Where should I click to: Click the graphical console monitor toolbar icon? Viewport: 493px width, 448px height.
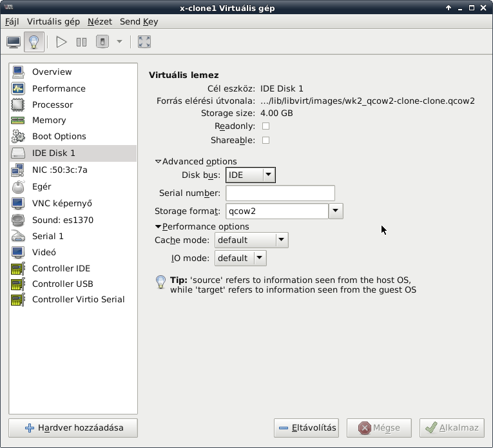[14, 42]
